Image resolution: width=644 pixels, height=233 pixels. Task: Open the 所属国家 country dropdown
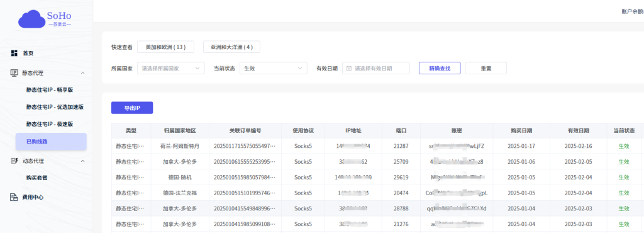coord(171,68)
